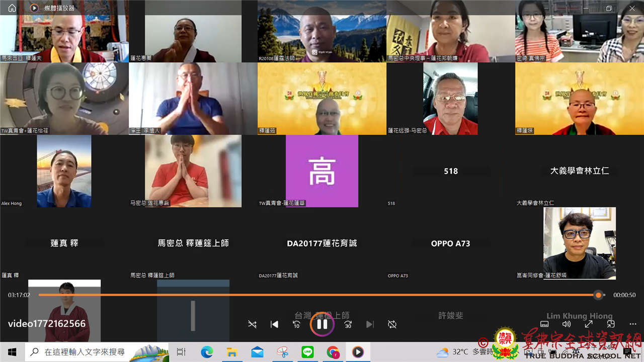The image size is (644, 362).
Task: Enter full screen mode
Action: pos(588,324)
